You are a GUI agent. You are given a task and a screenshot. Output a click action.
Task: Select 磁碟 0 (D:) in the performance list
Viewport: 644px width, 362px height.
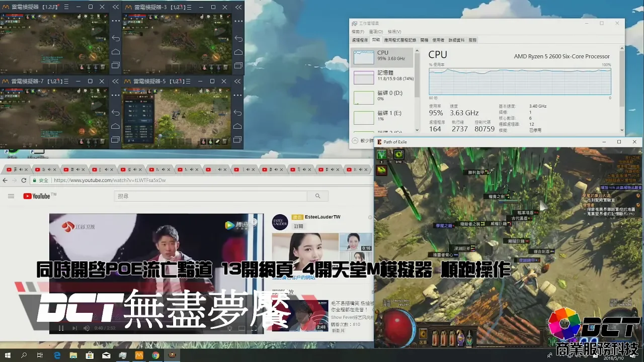point(383,97)
